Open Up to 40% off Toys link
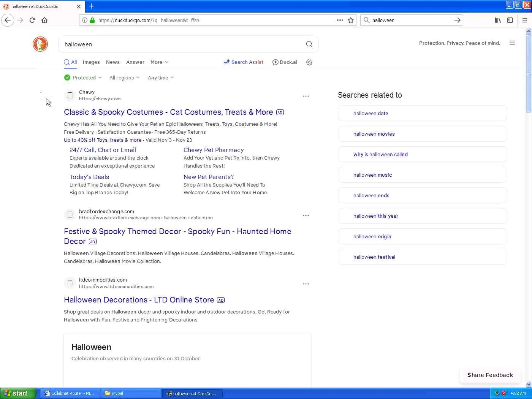 (x=103, y=140)
